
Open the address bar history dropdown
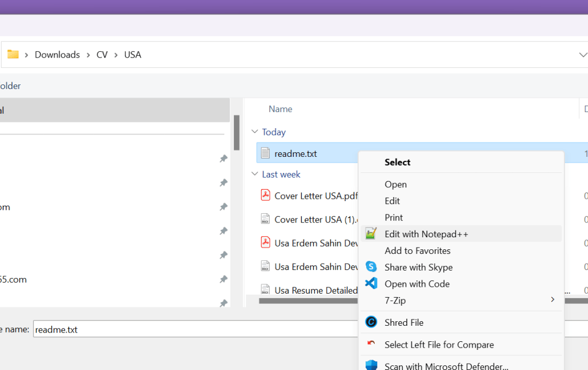[582, 55]
